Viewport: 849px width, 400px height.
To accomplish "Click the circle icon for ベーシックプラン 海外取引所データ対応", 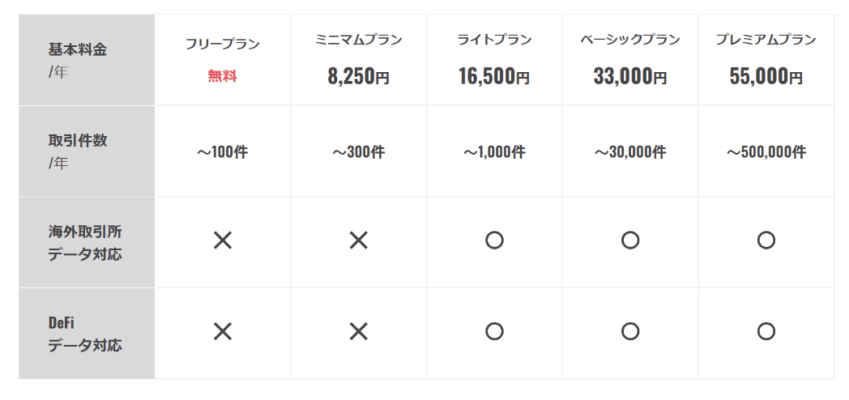I will point(630,240).
